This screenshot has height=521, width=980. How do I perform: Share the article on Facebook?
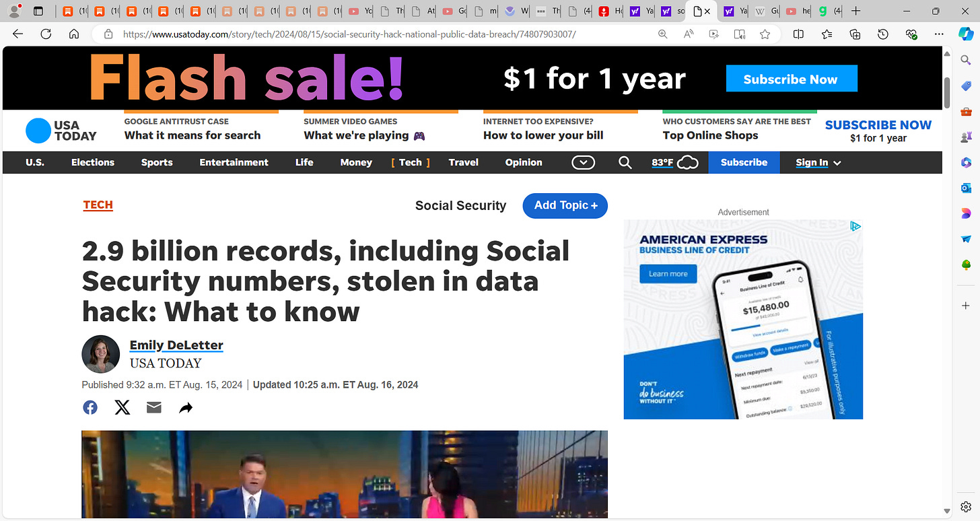pyautogui.click(x=90, y=407)
